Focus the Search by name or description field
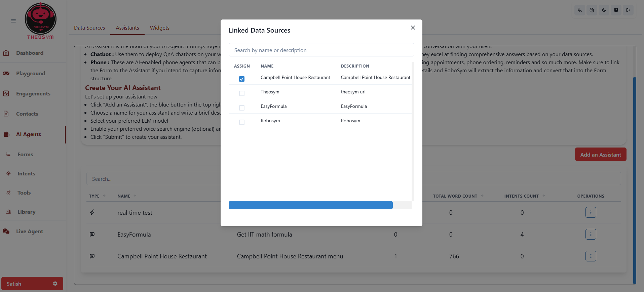The width and height of the screenshot is (644, 292). point(321,50)
